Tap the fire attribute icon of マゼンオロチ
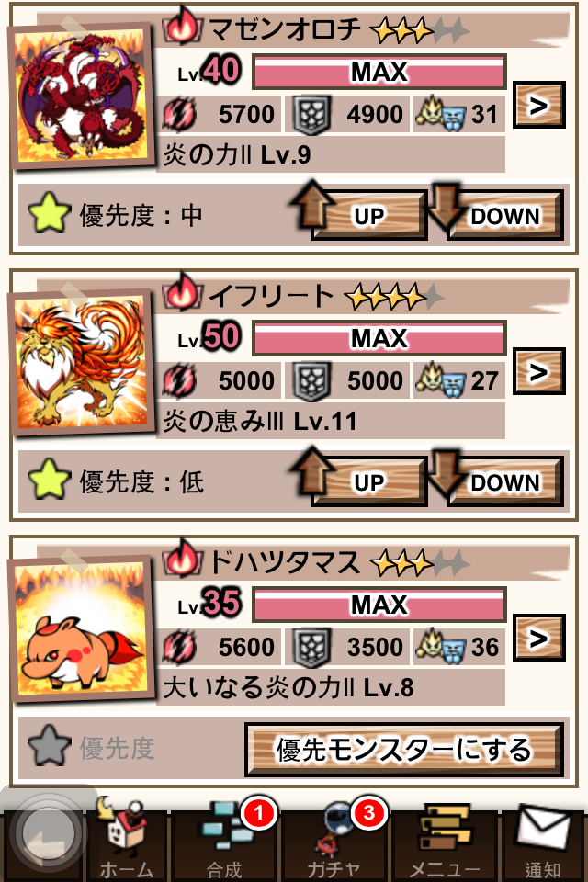 [181, 26]
